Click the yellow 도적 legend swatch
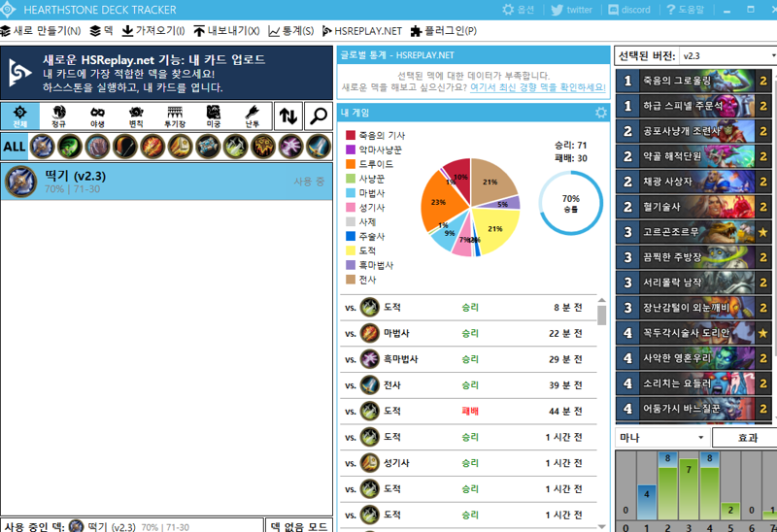Viewport: 777px width, 532px height. (351, 250)
